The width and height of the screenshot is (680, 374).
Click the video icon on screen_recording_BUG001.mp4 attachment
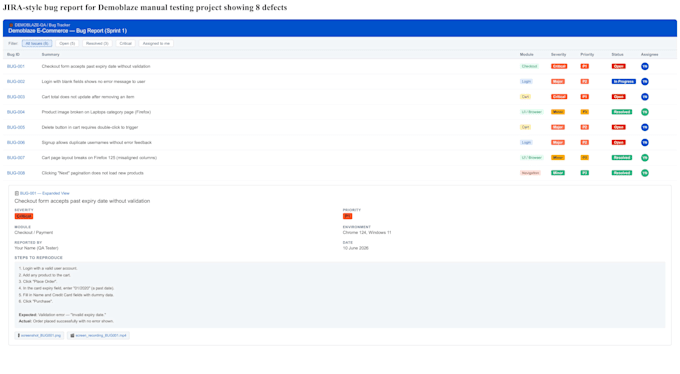click(x=72, y=335)
